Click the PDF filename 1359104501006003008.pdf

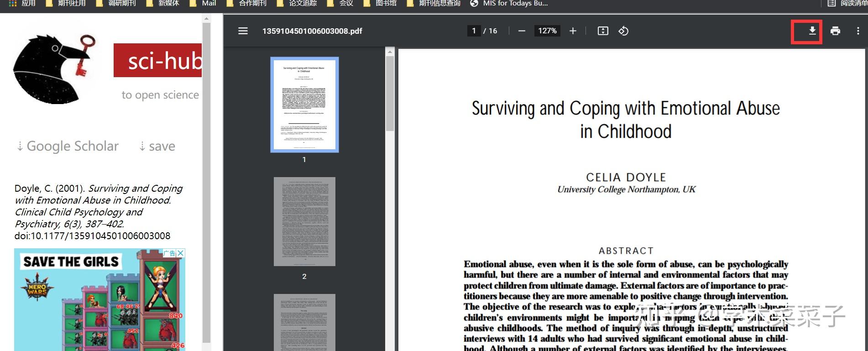pos(312,31)
